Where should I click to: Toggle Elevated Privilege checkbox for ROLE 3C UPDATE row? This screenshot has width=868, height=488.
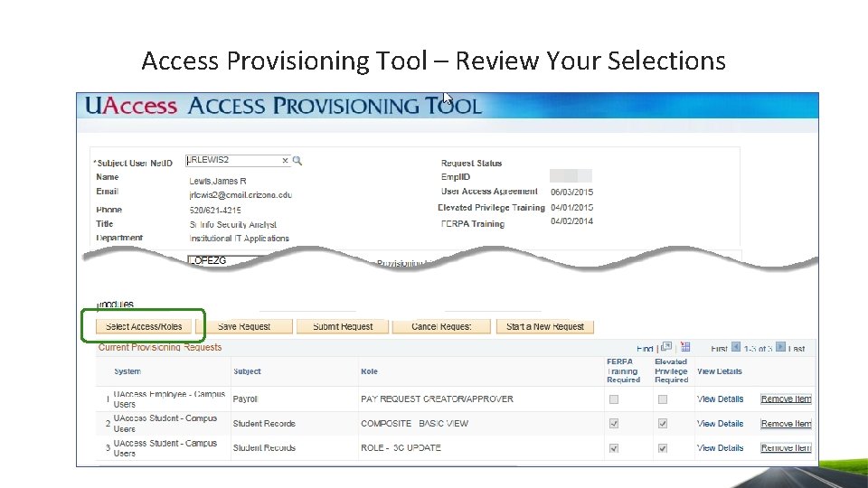coord(663,448)
